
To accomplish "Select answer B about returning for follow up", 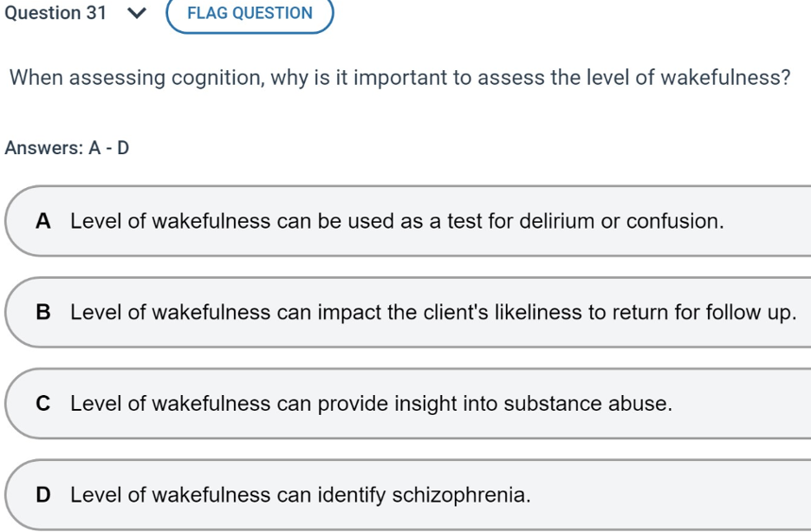I will [432, 312].
